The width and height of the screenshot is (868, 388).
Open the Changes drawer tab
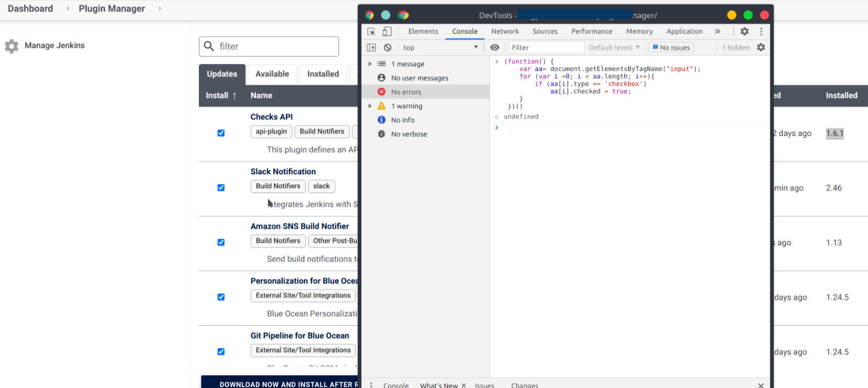click(x=525, y=385)
